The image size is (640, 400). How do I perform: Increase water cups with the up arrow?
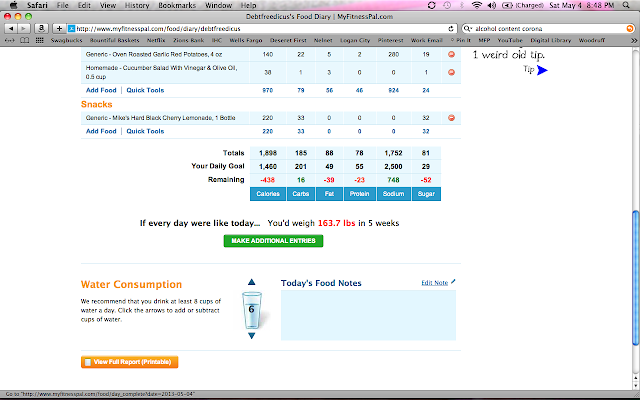251,282
